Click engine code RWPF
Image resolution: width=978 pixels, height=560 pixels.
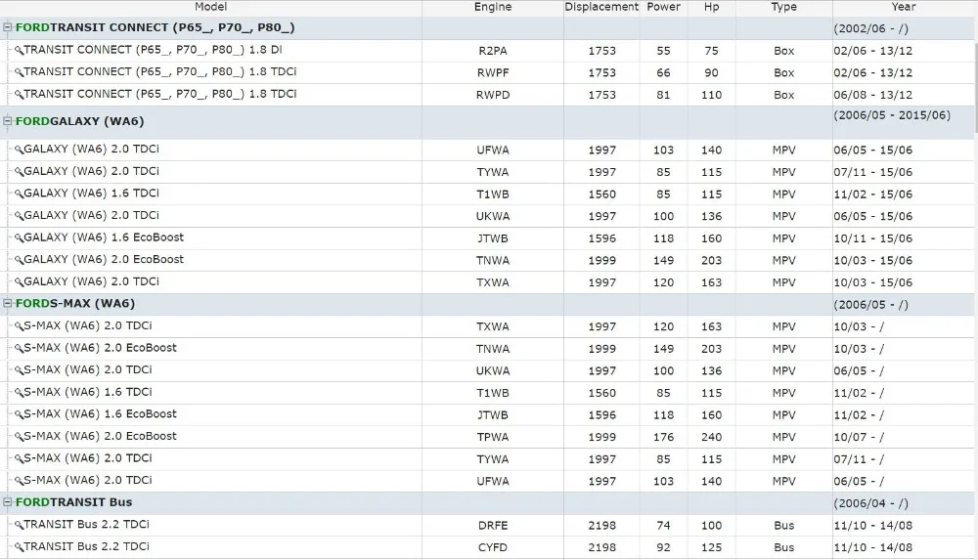[x=493, y=73]
